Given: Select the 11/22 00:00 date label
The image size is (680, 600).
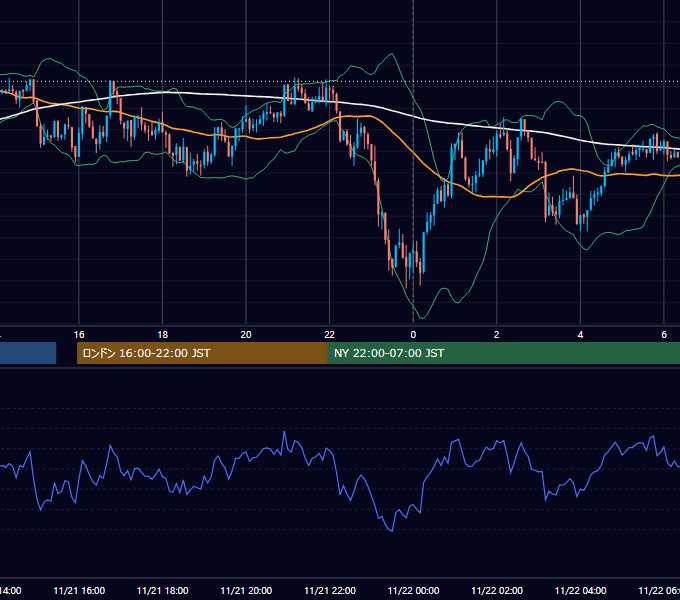Looking at the screenshot, I should [x=413, y=590].
